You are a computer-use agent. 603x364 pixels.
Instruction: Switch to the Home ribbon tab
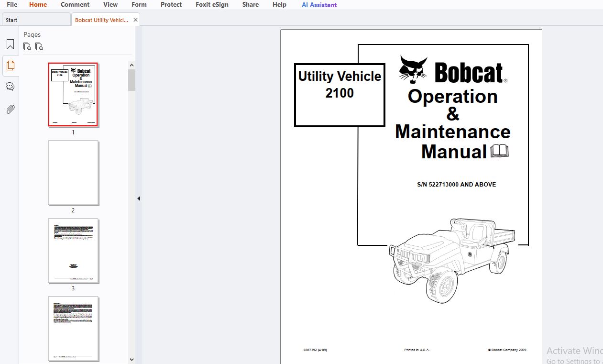(38, 4)
